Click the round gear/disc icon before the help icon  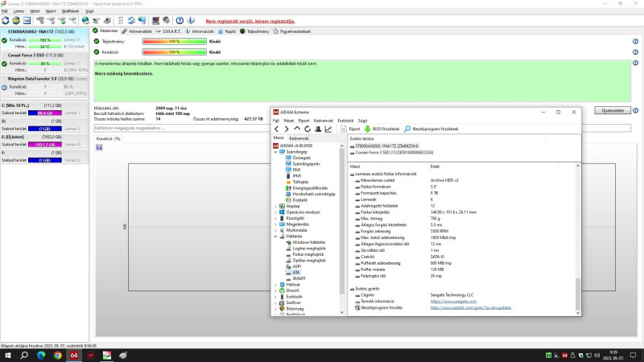point(167,20)
